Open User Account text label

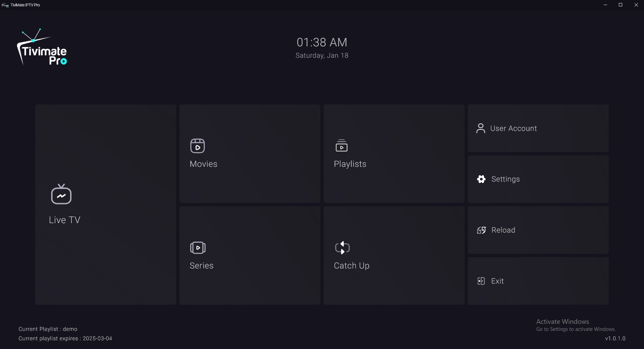point(514,129)
